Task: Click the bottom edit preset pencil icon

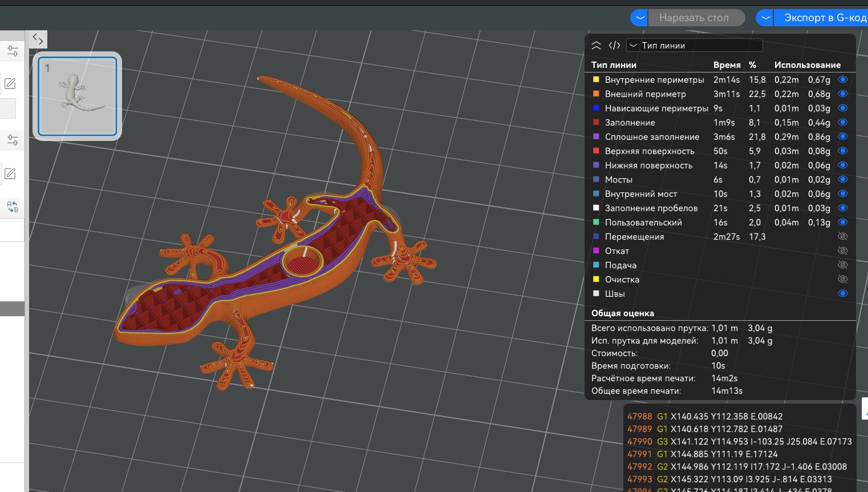Action: (10, 174)
